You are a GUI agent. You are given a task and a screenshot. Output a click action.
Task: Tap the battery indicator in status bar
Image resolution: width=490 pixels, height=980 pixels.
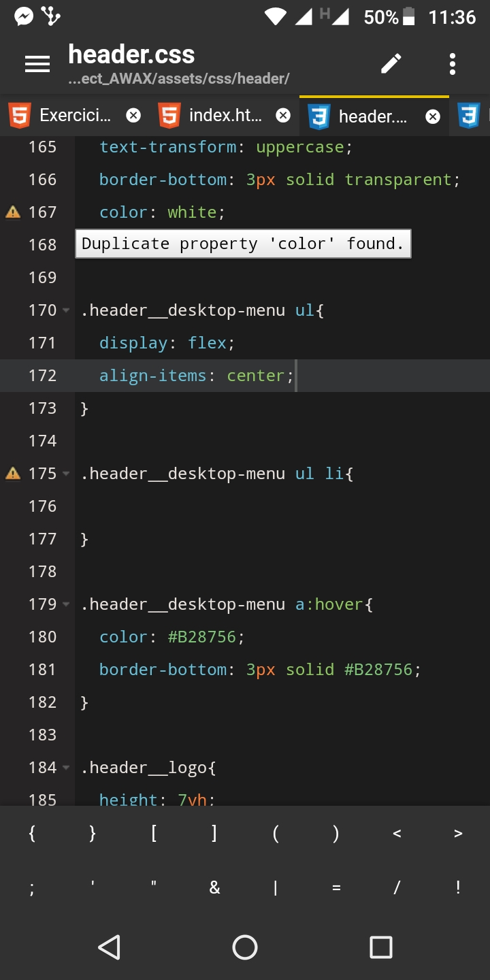point(409,16)
